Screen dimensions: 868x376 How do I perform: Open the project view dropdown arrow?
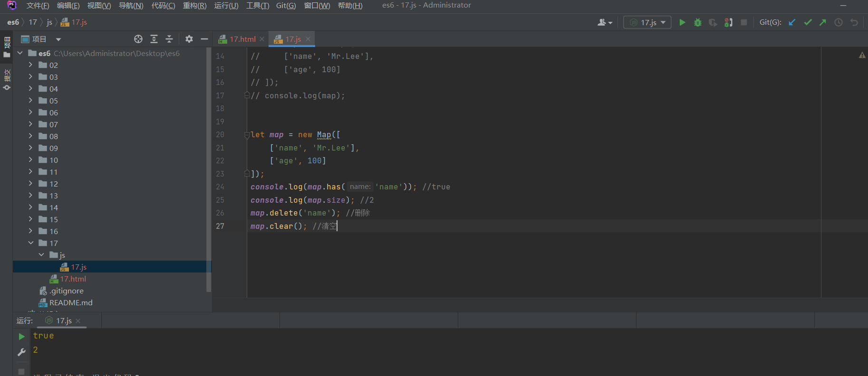pos(58,39)
